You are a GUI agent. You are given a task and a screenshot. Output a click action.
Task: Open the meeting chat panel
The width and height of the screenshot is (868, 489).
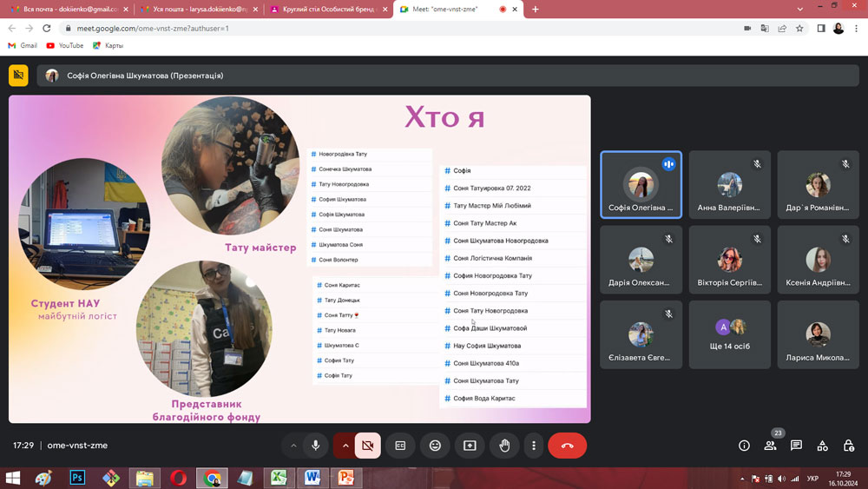click(796, 446)
